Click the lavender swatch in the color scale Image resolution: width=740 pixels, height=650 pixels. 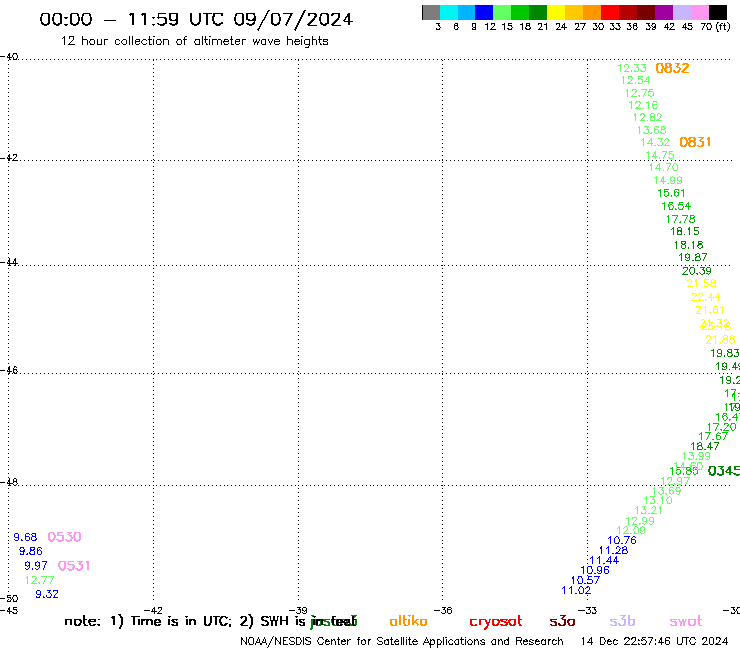pos(682,12)
